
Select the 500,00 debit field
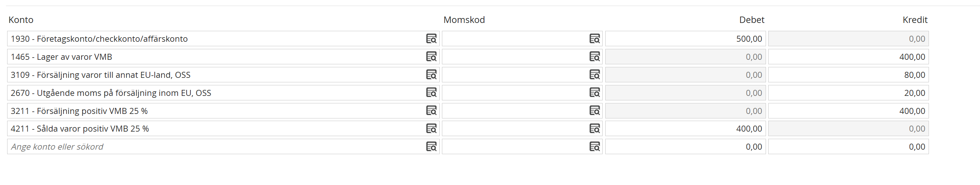[685, 38]
